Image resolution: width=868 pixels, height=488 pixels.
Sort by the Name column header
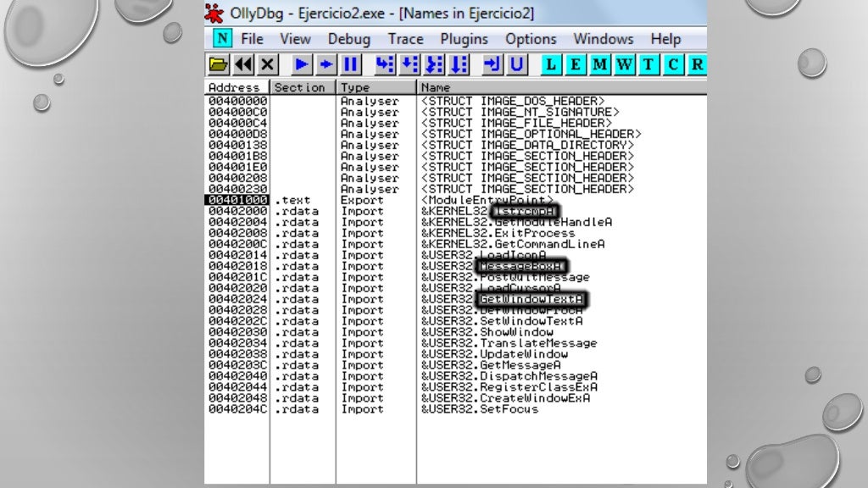(562, 87)
